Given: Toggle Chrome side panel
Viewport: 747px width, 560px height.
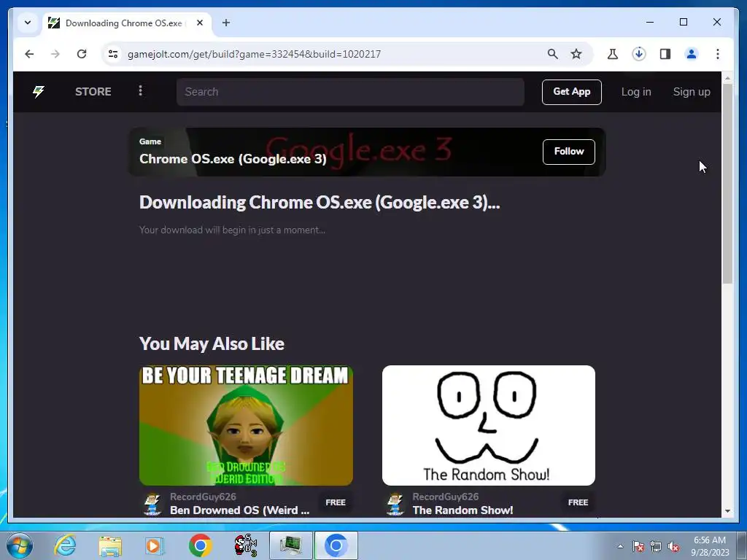Looking at the screenshot, I should click(x=665, y=54).
